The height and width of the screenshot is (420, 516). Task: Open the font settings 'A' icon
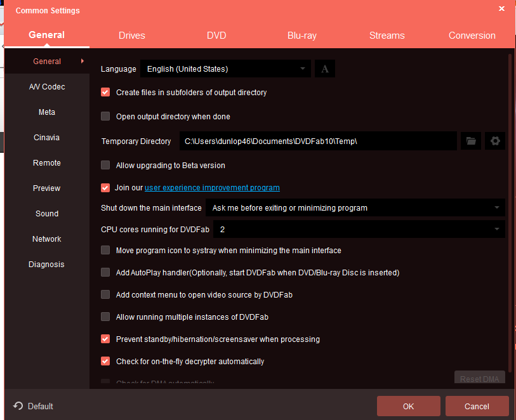(325, 69)
